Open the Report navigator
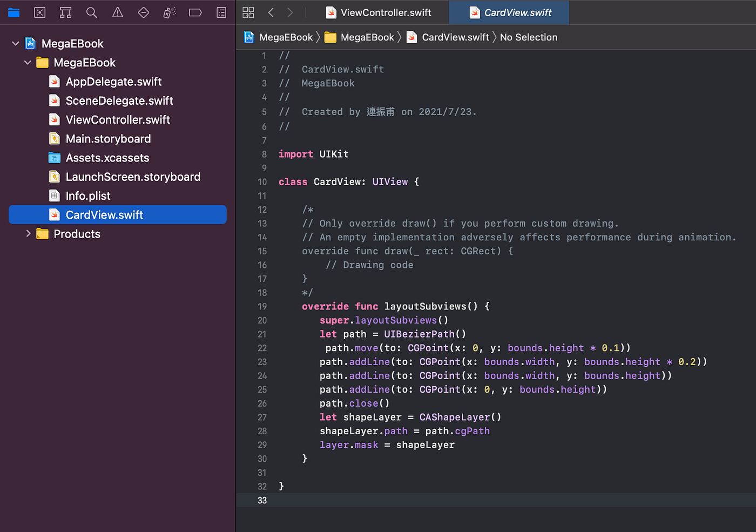The height and width of the screenshot is (532, 756). pos(221,12)
